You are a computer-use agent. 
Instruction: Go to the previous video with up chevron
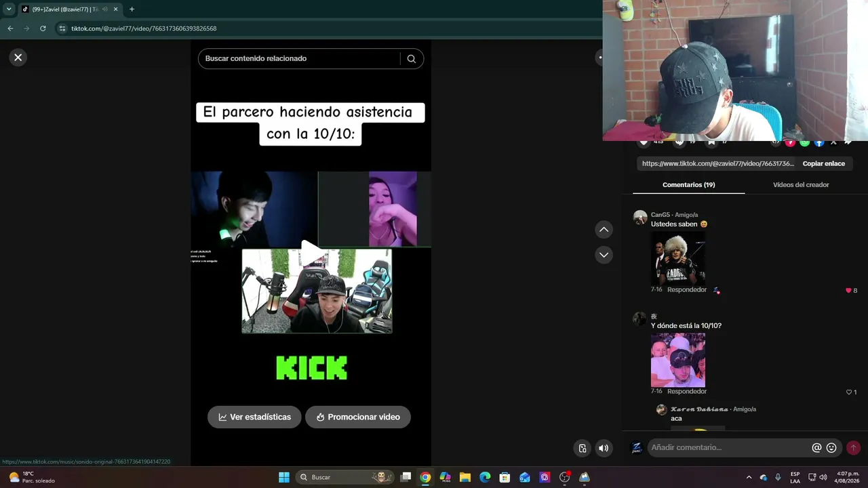[x=604, y=230]
